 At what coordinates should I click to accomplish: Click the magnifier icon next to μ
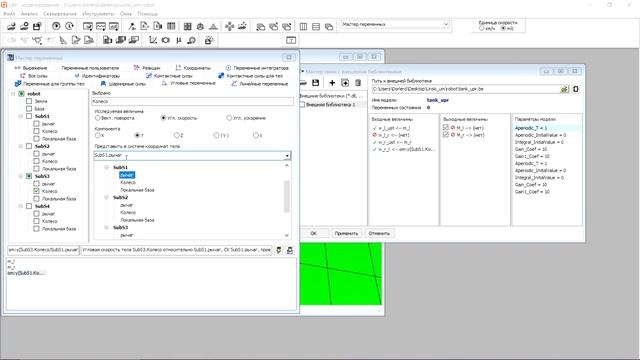[x=191, y=40]
